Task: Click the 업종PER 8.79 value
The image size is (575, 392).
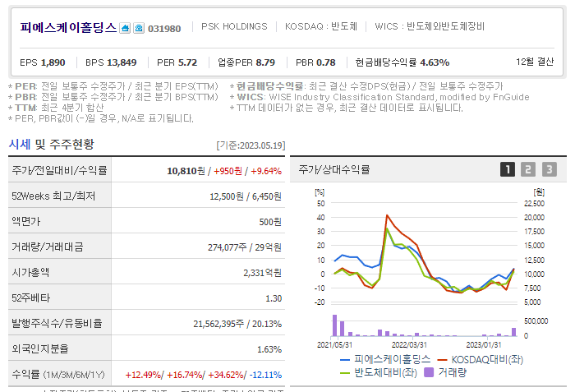Action: [x=246, y=62]
